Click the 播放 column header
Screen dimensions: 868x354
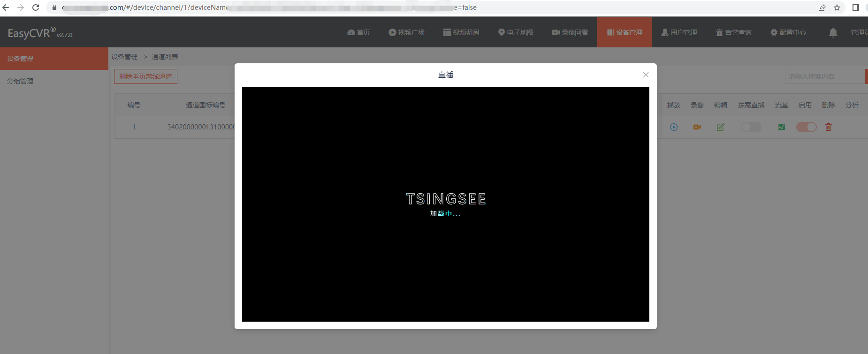click(x=674, y=105)
